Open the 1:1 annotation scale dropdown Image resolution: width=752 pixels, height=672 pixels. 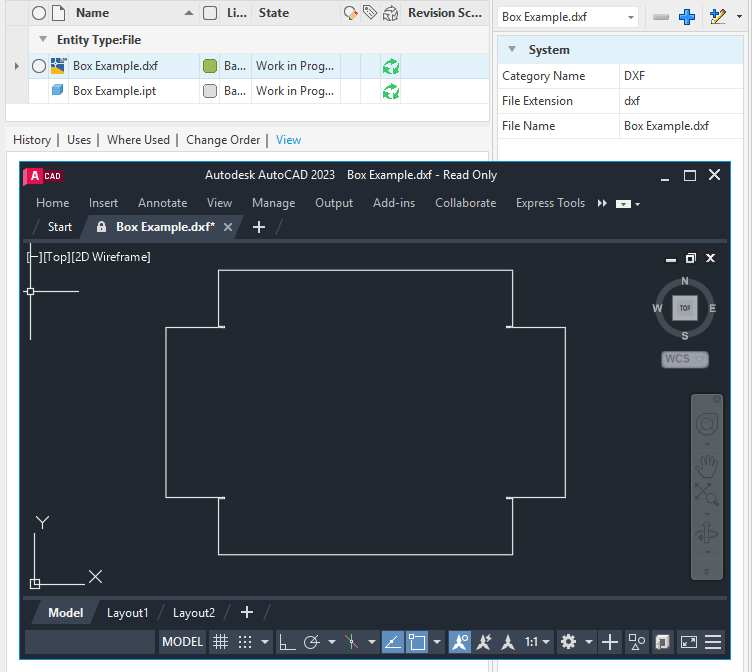click(x=537, y=642)
